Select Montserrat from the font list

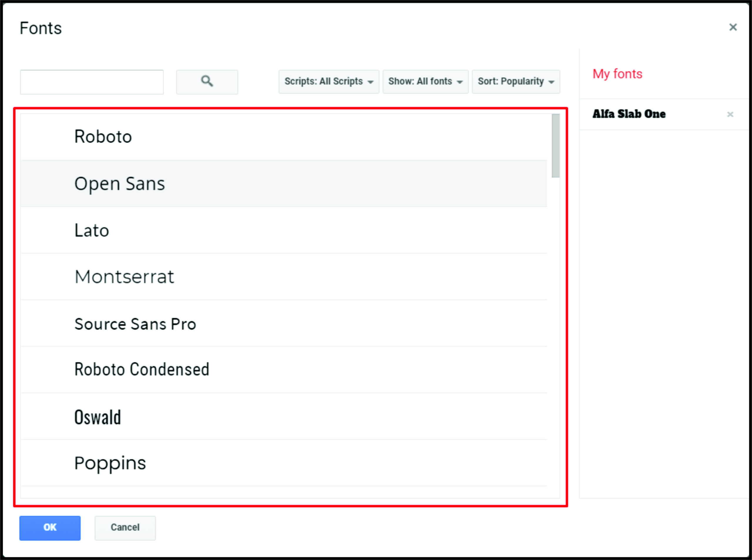click(124, 277)
